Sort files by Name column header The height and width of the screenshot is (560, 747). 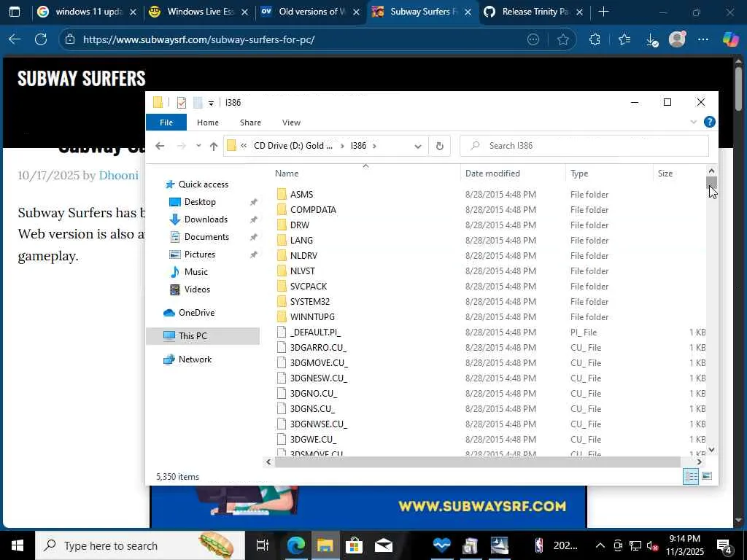point(286,174)
